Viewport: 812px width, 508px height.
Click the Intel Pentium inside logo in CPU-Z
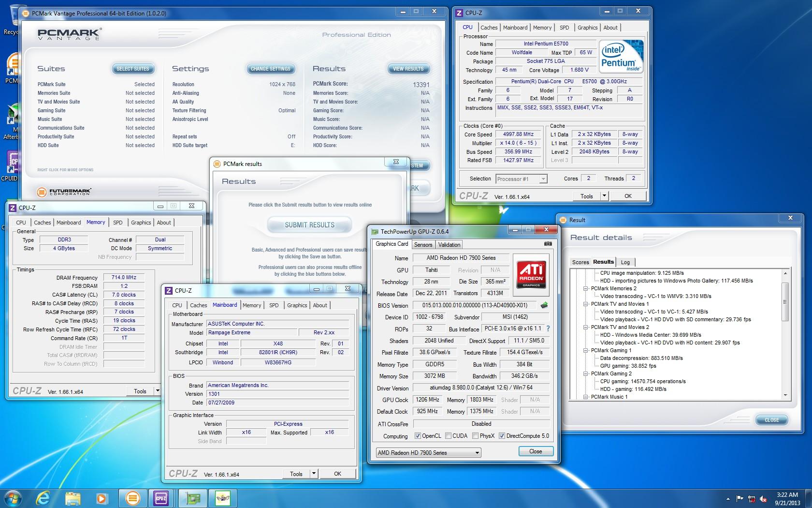[621, 56]
